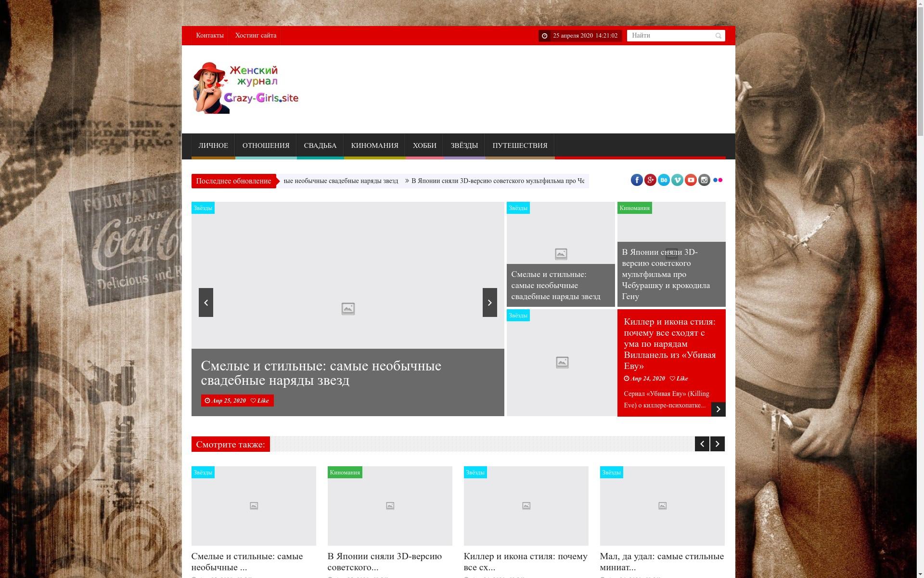Open the Vimeo social icon
The height and width of the screenshot is (578, 924).
[677, 180]
